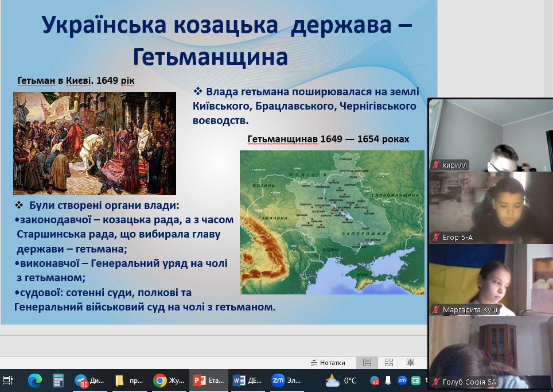This screenshot has height=392, width=553.
Task: Open Task View on the taskbar
Action: point(8,381)
